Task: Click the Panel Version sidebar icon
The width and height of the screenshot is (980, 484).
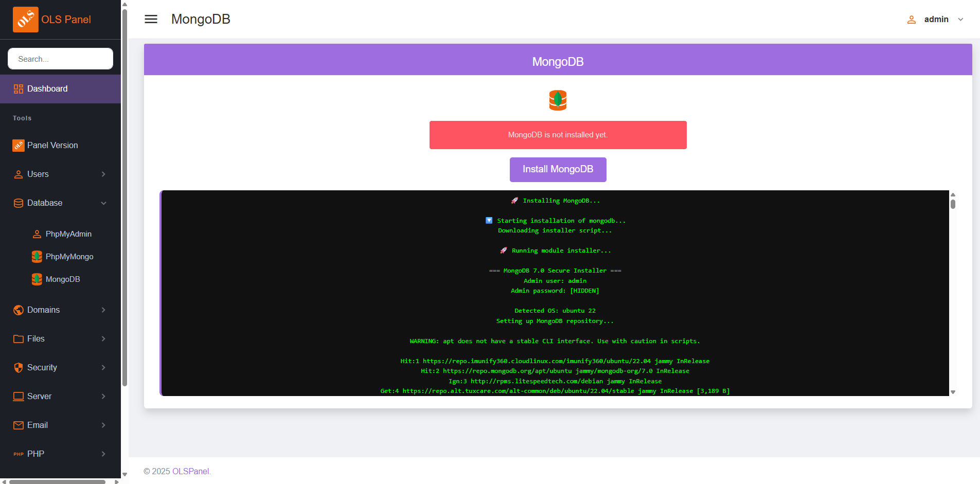Action: click(19, 146)
